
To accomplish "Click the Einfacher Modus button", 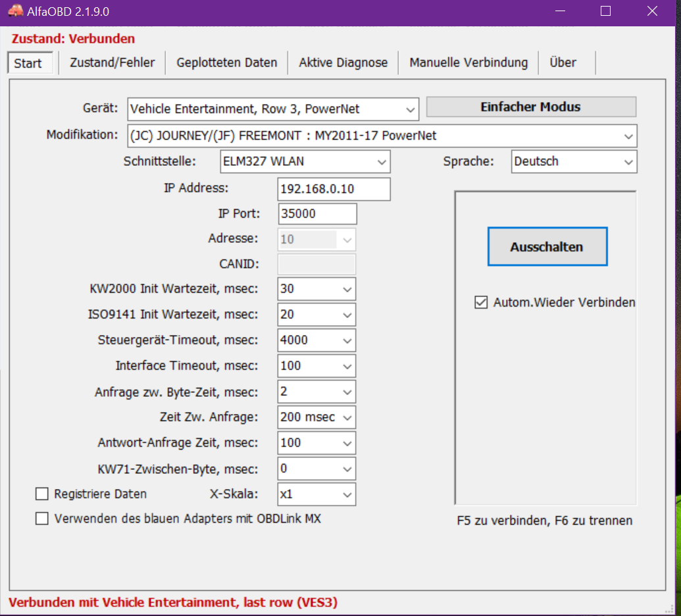I will 531,107.
